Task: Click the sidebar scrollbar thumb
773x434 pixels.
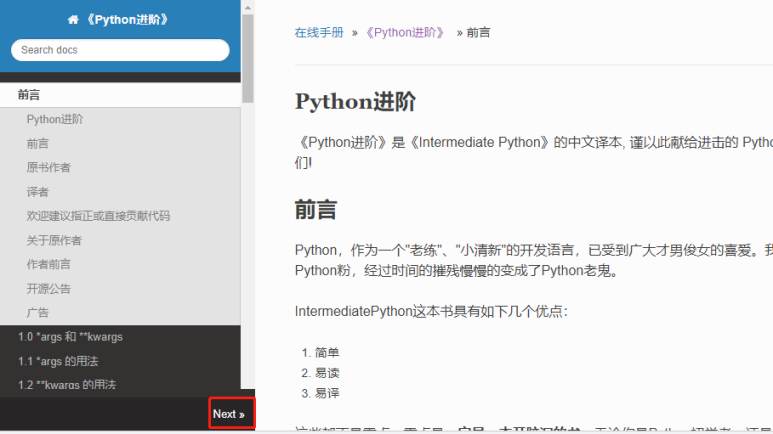Action: 247,58
